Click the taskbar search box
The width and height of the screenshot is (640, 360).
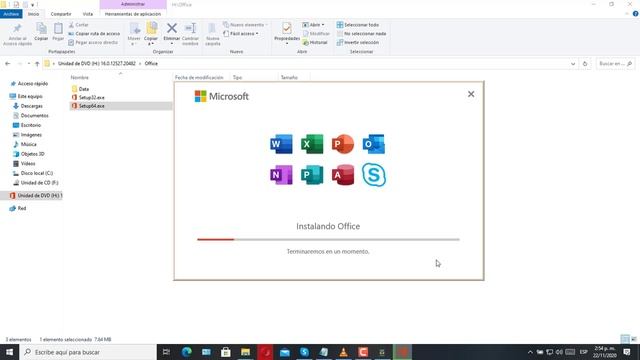coord(88,352)
